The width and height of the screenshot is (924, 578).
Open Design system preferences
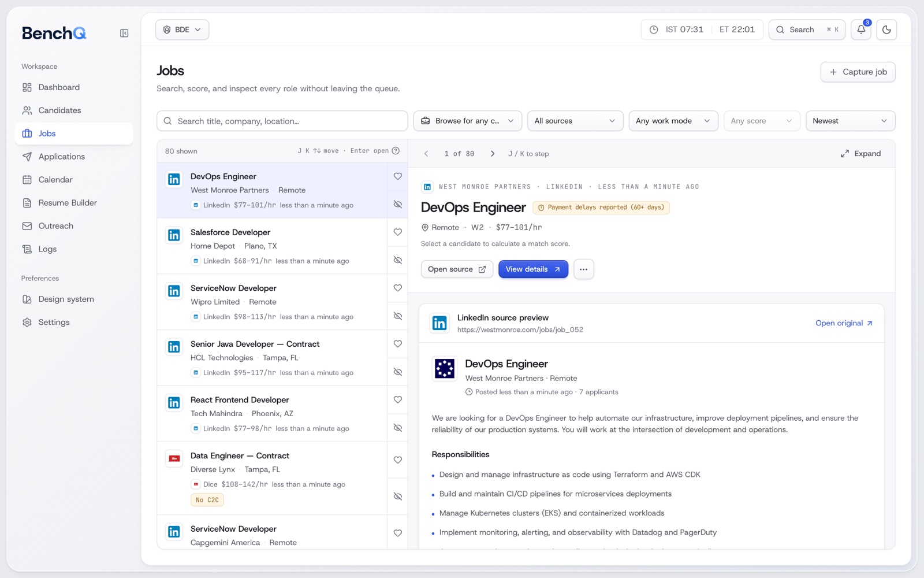click(74, 299)
